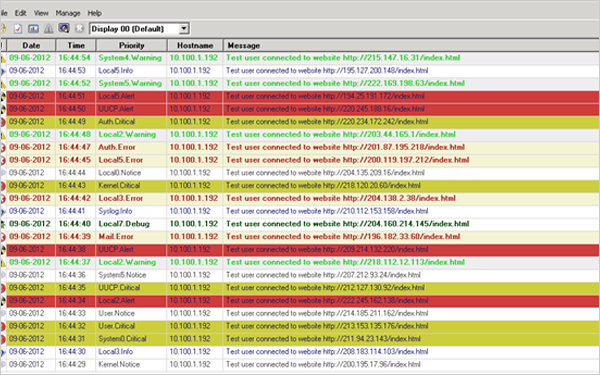The width and height of the screenshot is (600, 375).
Task: Select the Local5.Error priority cell
Action: [131, 160]
